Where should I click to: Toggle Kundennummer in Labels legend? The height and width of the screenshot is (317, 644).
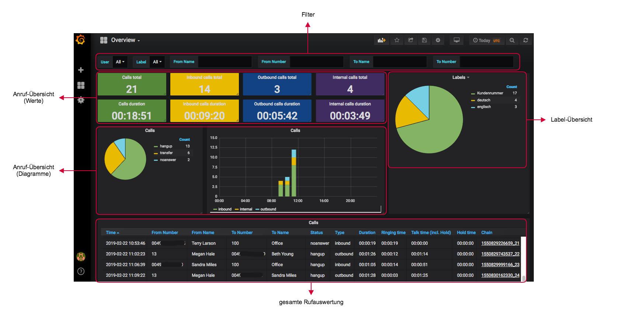490,93
